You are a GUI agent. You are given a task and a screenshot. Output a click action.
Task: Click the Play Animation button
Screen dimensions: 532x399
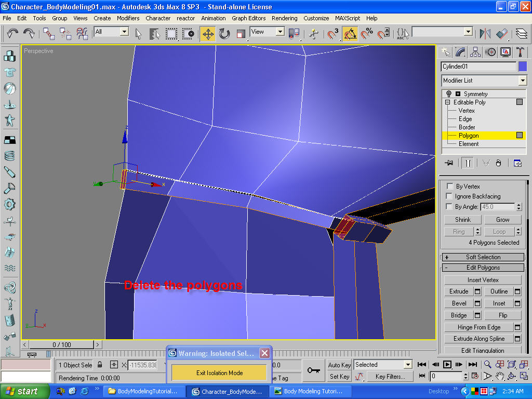[447, 365]
